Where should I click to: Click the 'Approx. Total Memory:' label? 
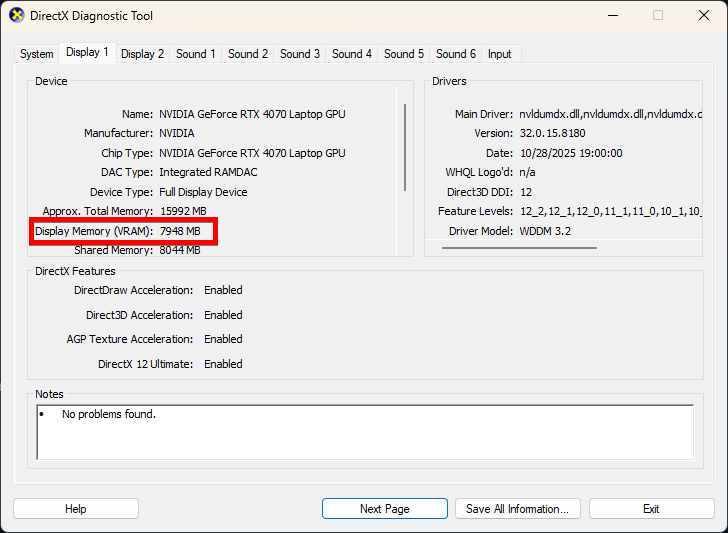point(98,211)
